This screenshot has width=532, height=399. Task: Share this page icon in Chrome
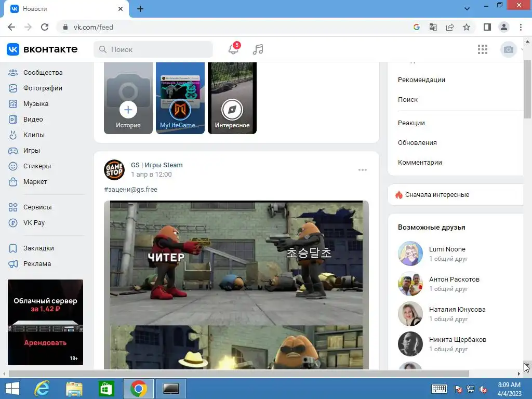(x=450, y=27)
